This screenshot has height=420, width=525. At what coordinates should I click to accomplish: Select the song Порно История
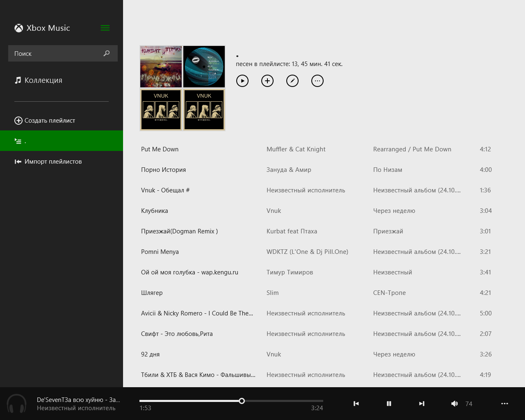(x=163, y=170)
